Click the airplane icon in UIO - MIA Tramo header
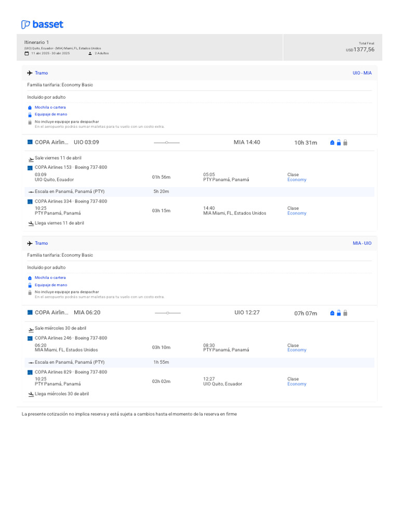 30,73
